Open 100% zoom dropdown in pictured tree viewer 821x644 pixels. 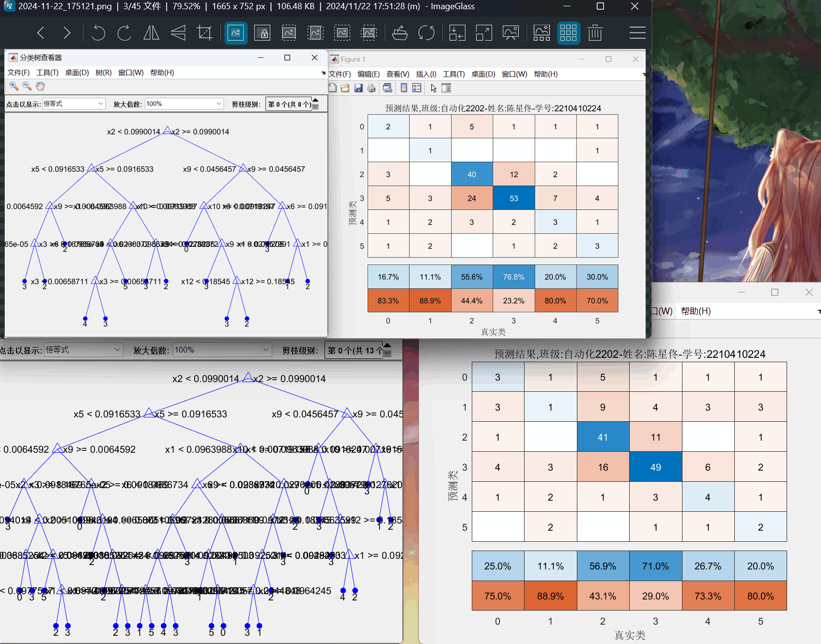(184, 104)
